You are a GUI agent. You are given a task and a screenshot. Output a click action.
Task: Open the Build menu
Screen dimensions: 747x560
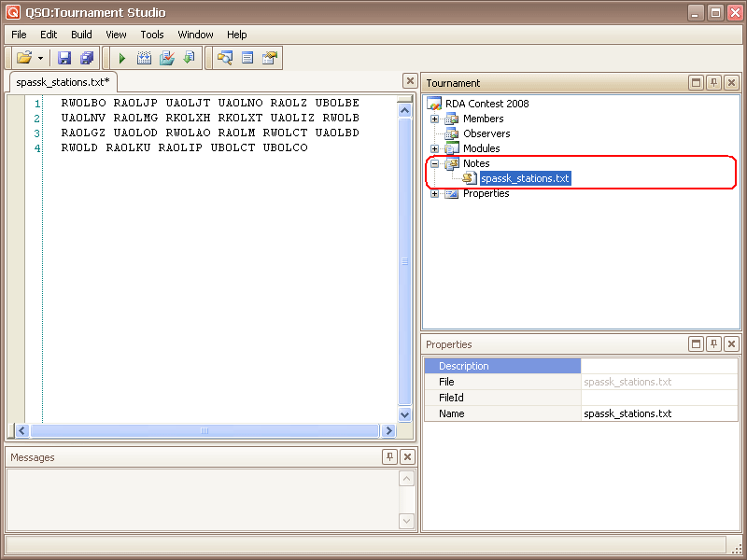(x=81, y=35)
